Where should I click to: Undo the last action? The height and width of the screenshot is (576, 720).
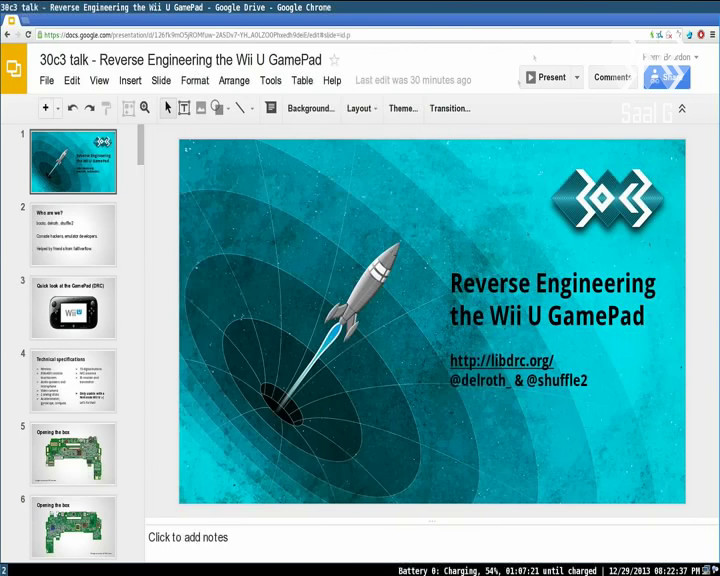(73, 108)
